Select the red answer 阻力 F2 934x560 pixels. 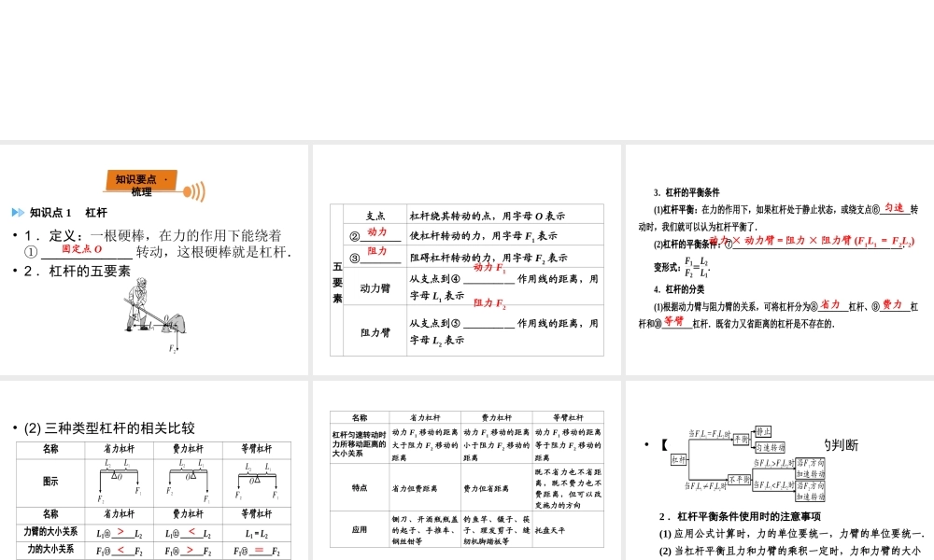coord(489,303)
